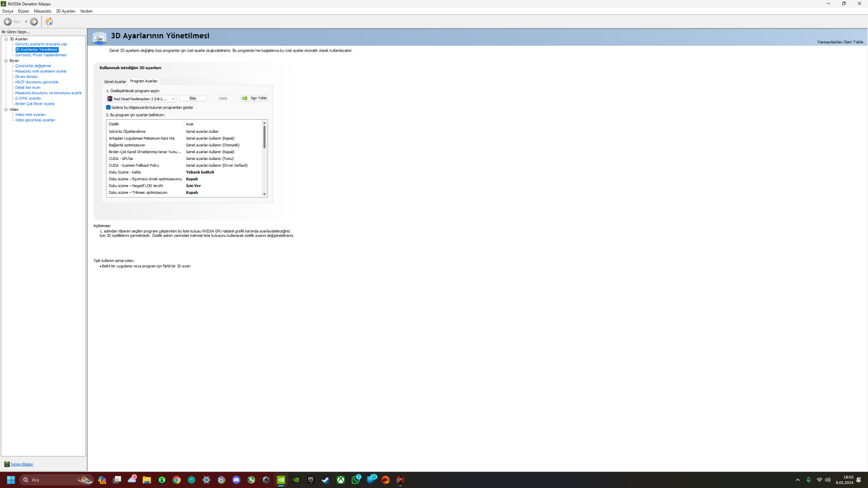Open Discord from the taskbar
The height and width of the screenshot is (488, 868).
(236, 480)
